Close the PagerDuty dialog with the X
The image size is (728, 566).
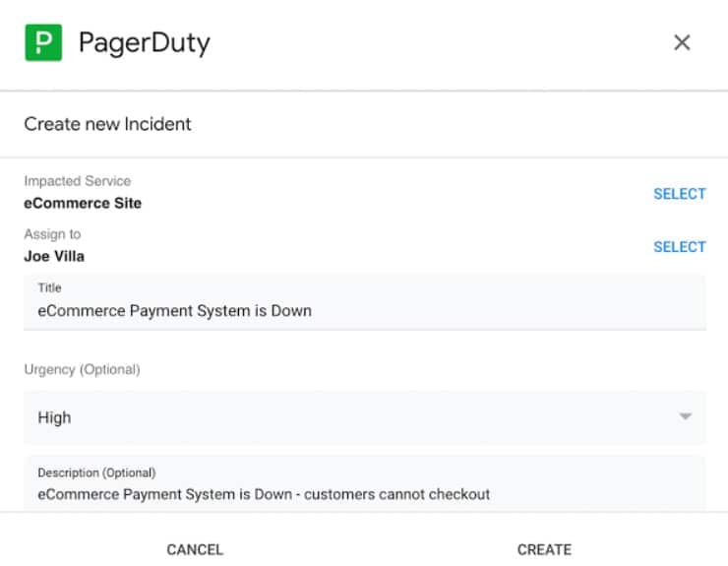[x=682, y=42]
